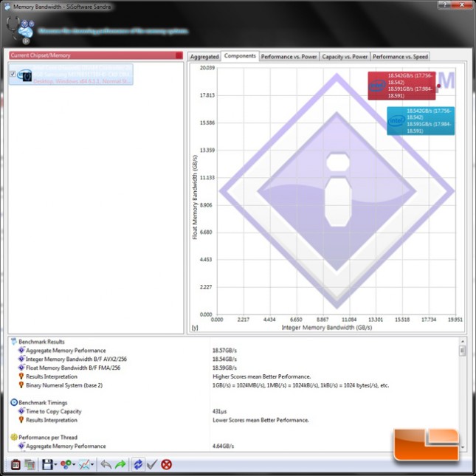Click the red circle cancel icon
476x476 pixels.
pyautogui.click(x=166, y=464)
